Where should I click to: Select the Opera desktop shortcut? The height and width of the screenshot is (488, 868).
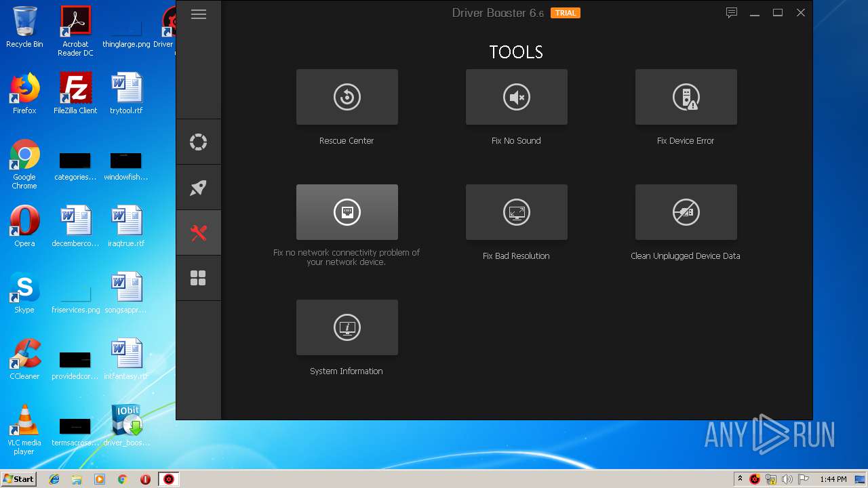[24, 226]
